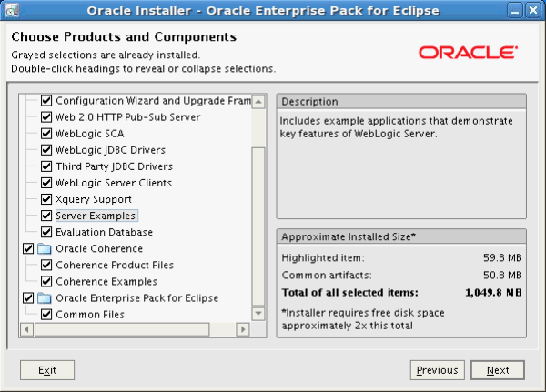
Task: Click the Description panel header
Action: tap(401, 101)
